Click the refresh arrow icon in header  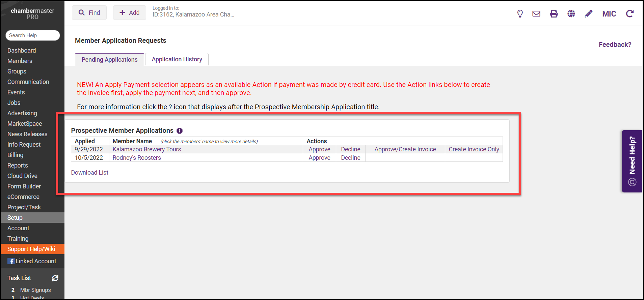coord(629,13)
